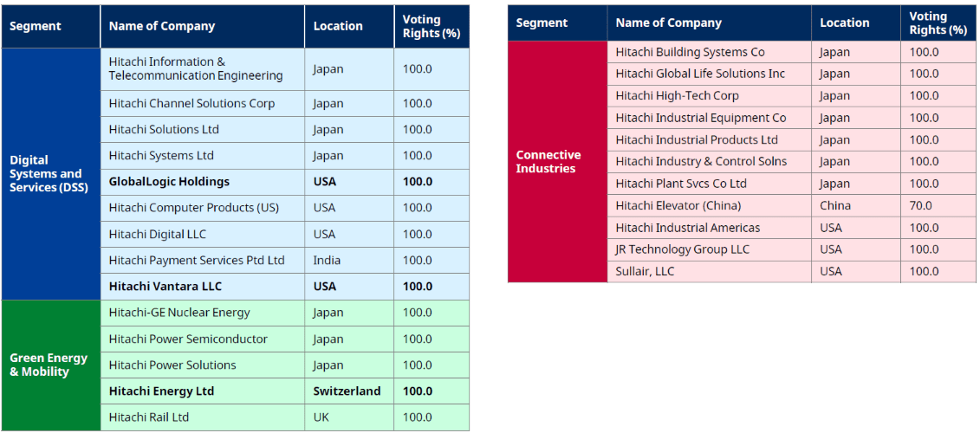Select the Digital Systems and Services segment cell
The width and height of the screenshot is (980, 433).
(x=51, y=173)
